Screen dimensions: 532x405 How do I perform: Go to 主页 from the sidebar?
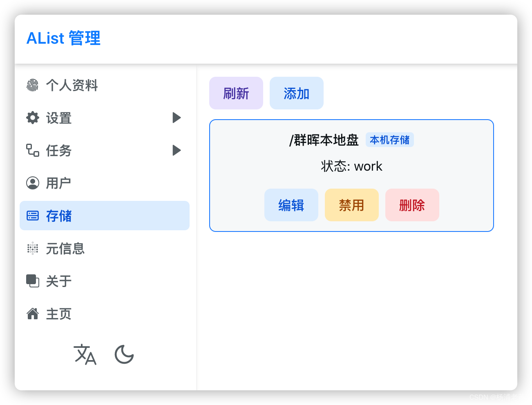pos(105,314)
